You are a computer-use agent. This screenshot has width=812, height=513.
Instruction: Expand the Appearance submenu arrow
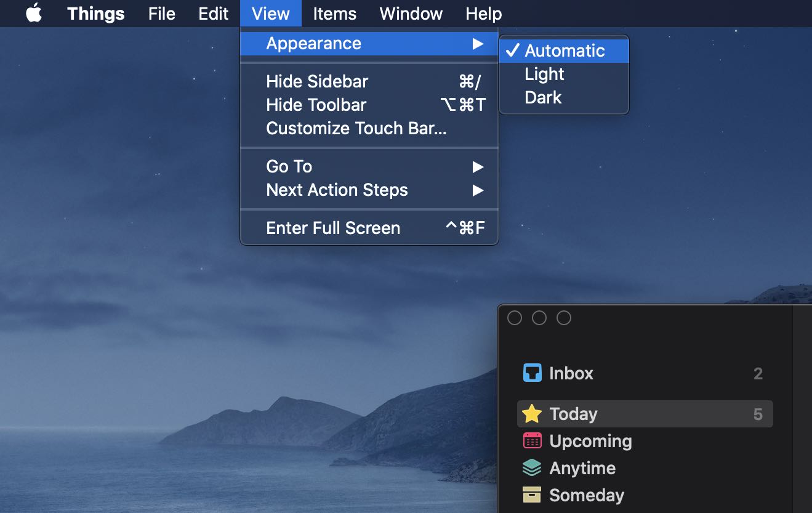478,44
